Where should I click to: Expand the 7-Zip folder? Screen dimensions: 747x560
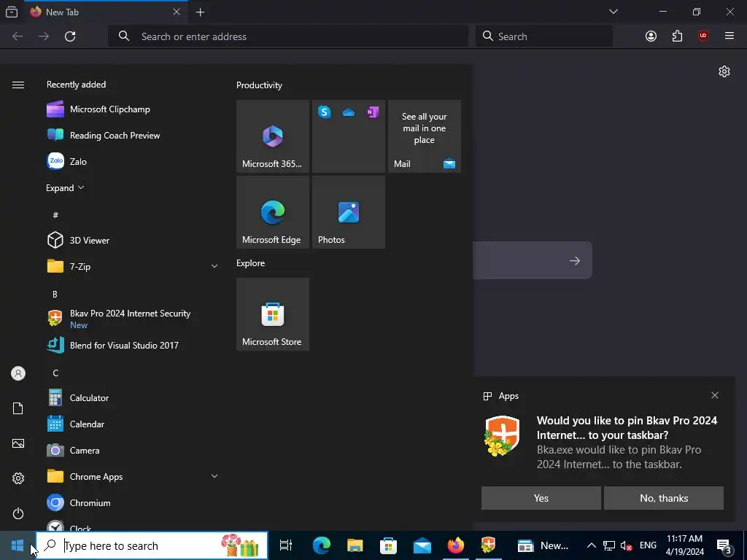(x=133, y=266)
